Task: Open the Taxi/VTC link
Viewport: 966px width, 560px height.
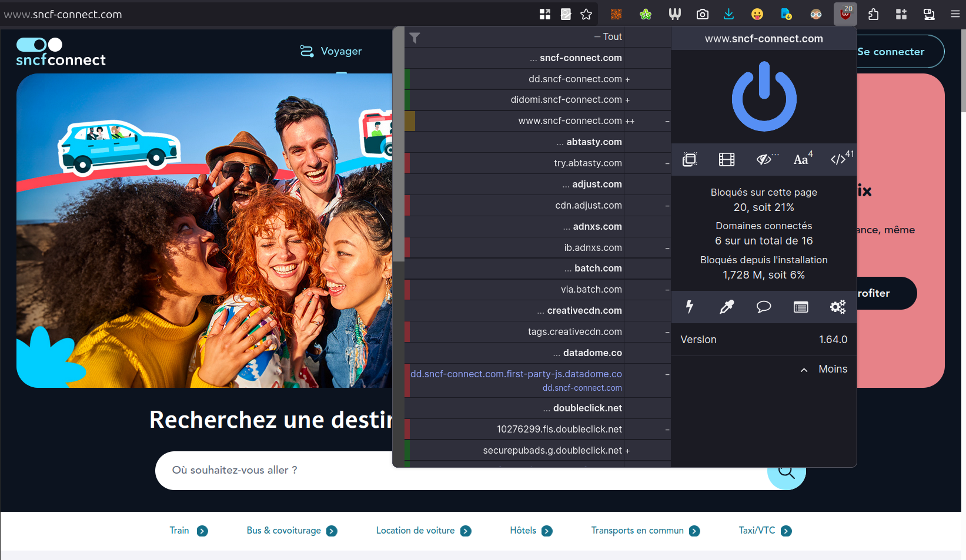Action: pos(765,531)
